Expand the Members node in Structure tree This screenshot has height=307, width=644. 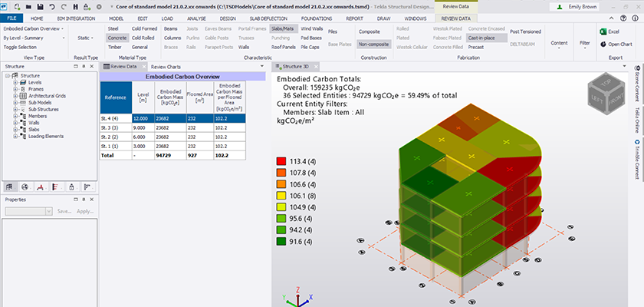15,116
